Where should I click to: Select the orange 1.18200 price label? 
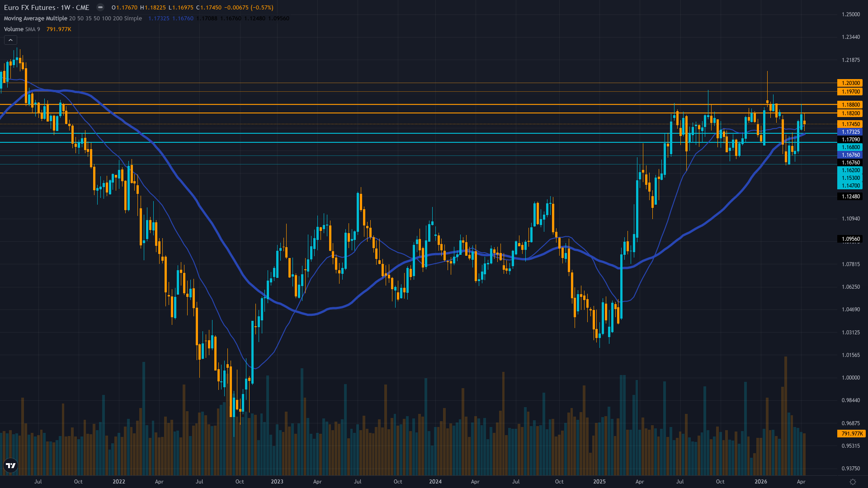[850, 113]
